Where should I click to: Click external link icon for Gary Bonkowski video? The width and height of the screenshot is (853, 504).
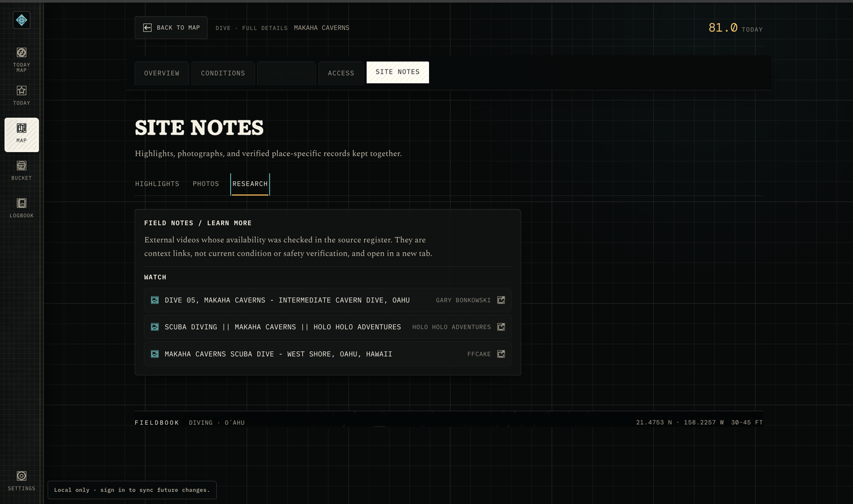coord(501,300)
